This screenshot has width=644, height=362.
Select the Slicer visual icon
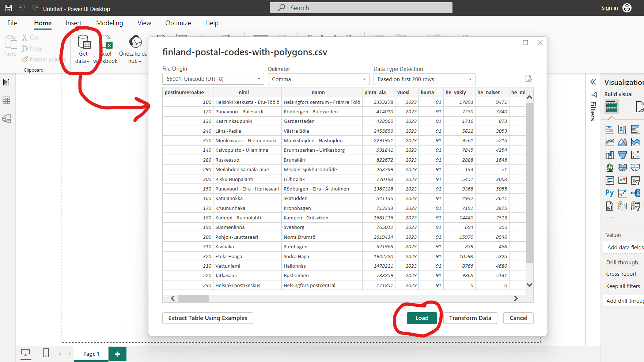(x=635, y=180)
